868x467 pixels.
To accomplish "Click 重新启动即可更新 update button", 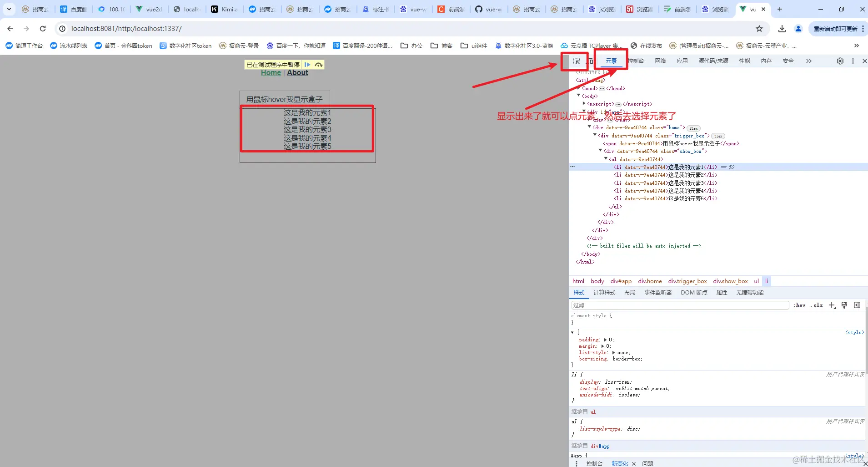I will click(x=836, y=29).
